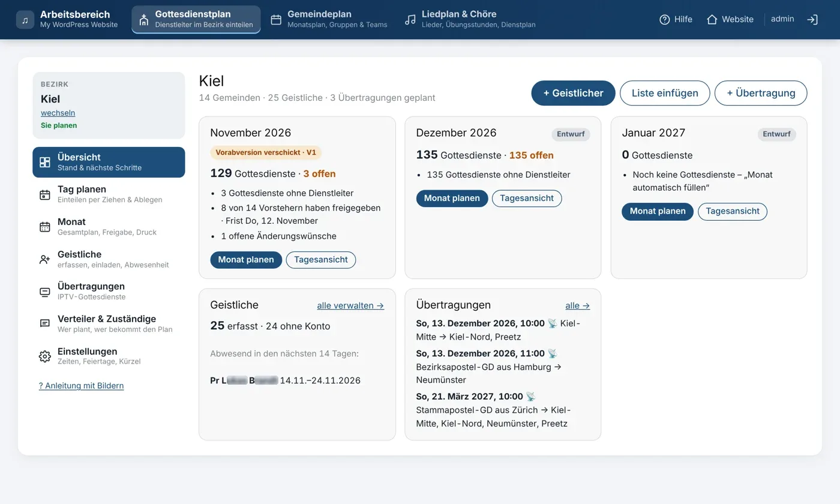Image resolution: width=840 pixels, height=504 pixels.
Task: Open the Anleitung mit Bildern link
Action: pyautogui.click(x=81, y=386)
